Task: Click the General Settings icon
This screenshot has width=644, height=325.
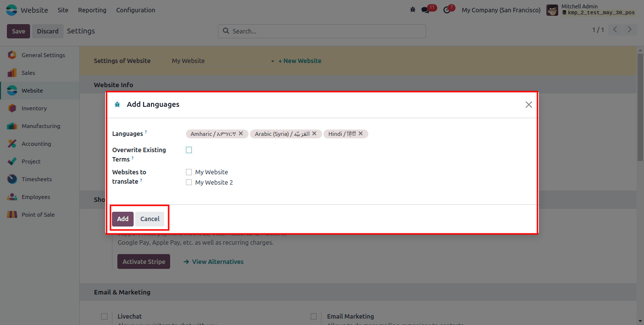Action: click(12, 55)
